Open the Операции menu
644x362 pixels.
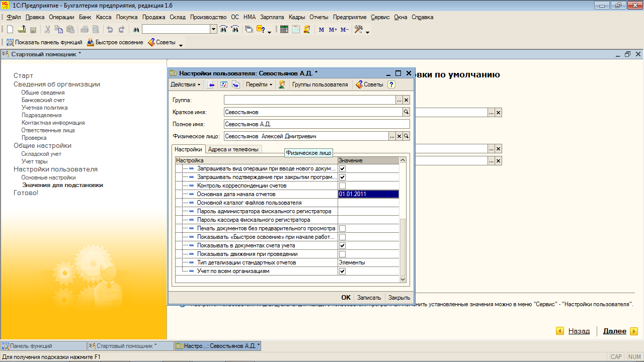tap(61, 17)
